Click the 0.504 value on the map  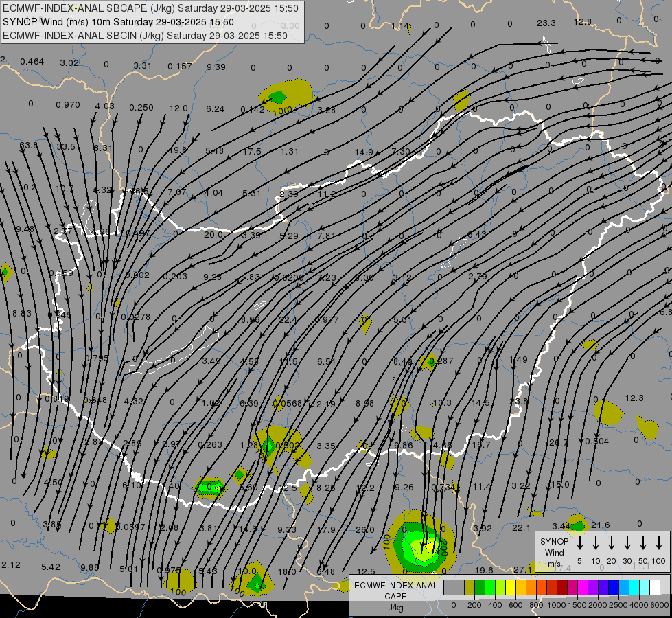click(x=596, y=442)
